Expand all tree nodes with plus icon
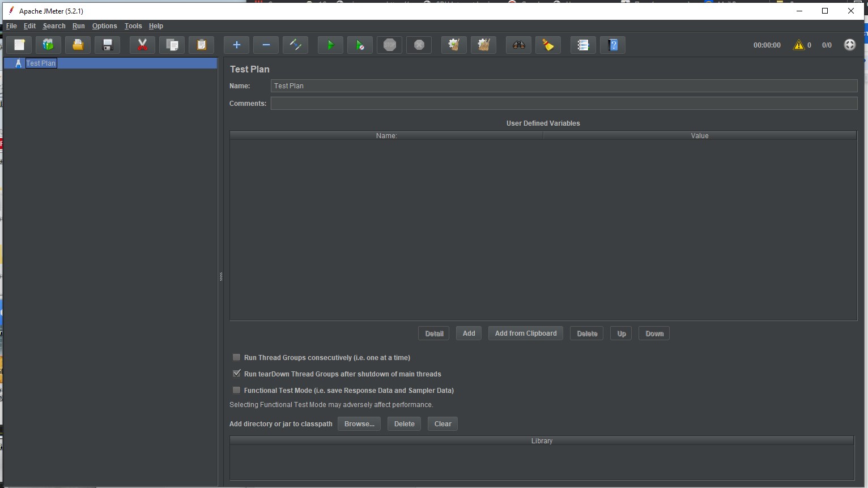Viewport: 868px width, 488px height. 236,45
